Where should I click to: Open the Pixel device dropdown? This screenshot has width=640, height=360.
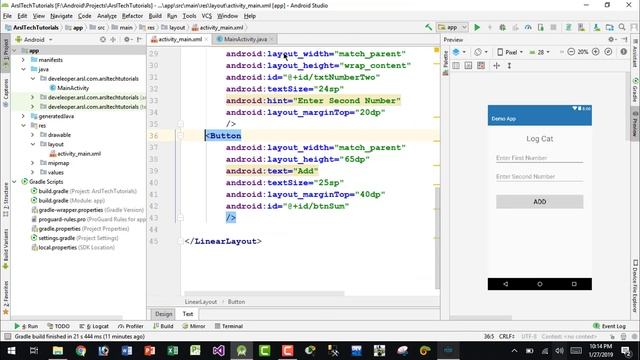pyautogui.click(x=510, y=52)
